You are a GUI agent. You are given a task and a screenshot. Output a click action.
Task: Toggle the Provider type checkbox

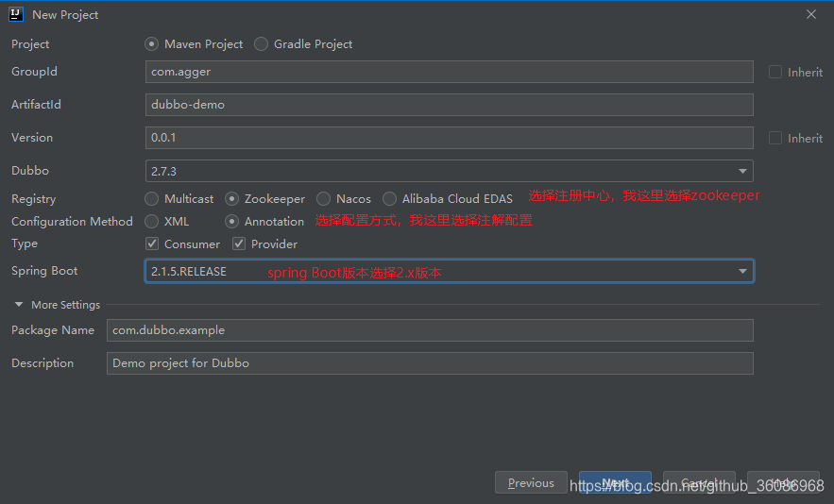click(239, 244)
